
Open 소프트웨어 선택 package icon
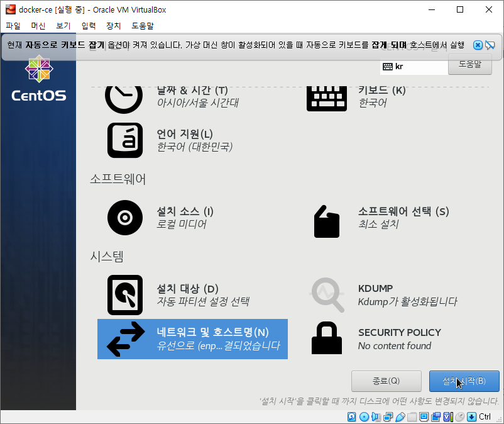[x=327, y=221]
